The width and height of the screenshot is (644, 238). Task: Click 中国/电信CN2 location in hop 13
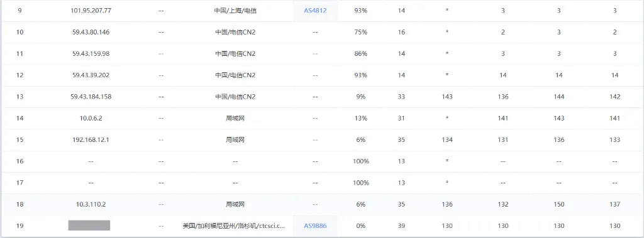point(235,97)
